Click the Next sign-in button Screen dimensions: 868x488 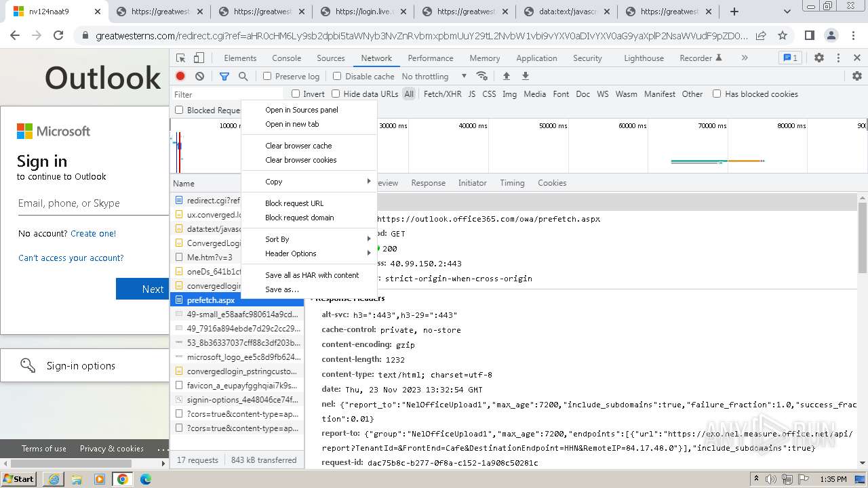coord(143,289)
